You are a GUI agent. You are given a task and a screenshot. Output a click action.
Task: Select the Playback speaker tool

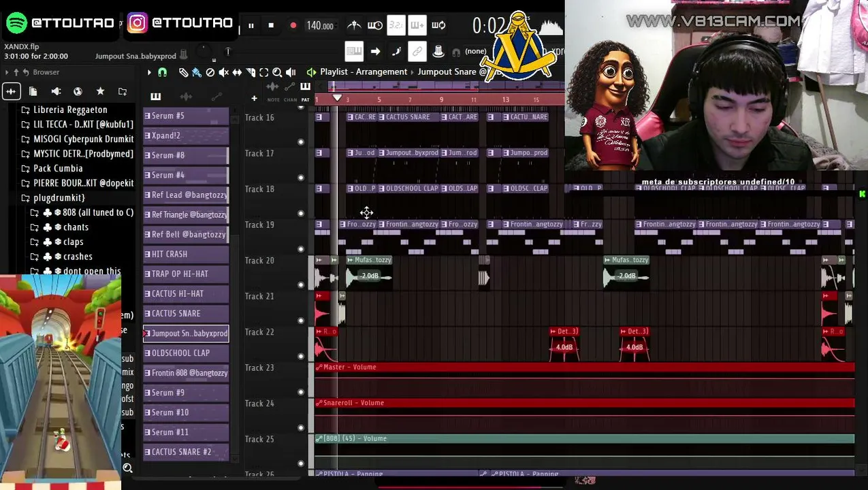coord(291,72)
